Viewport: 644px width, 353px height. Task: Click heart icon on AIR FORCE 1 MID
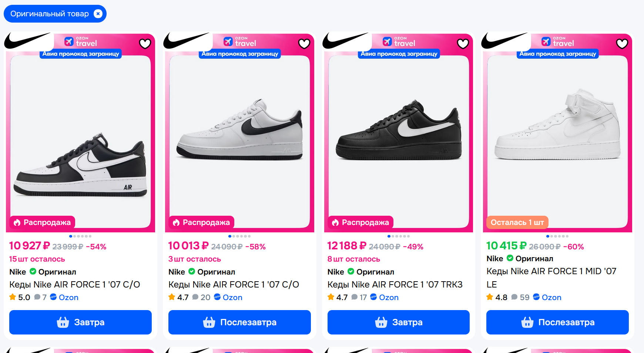[622, 44]
